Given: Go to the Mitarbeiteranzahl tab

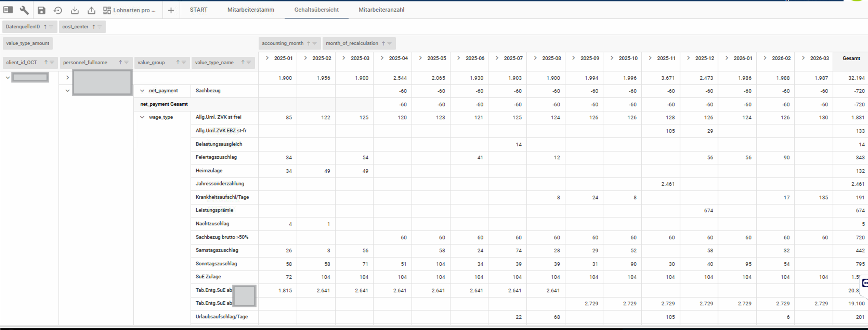Looking at the screenshot, I should point(381,10).
